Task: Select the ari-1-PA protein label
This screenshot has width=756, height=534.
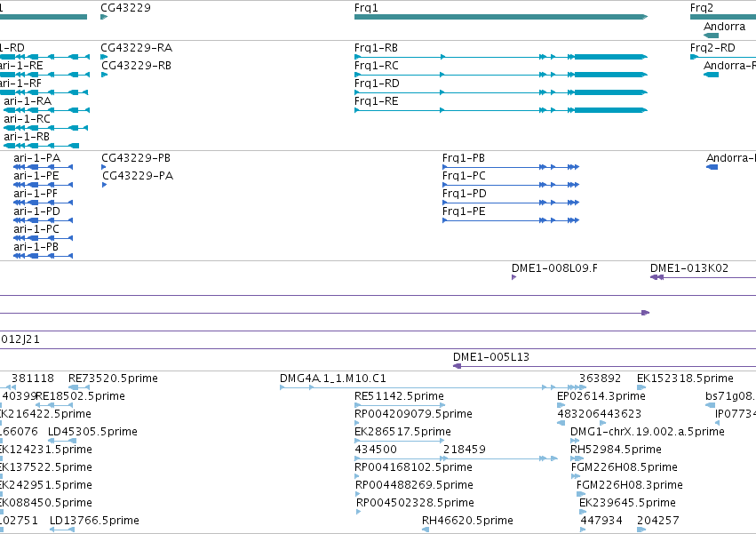Action: (x=37, y=158)
